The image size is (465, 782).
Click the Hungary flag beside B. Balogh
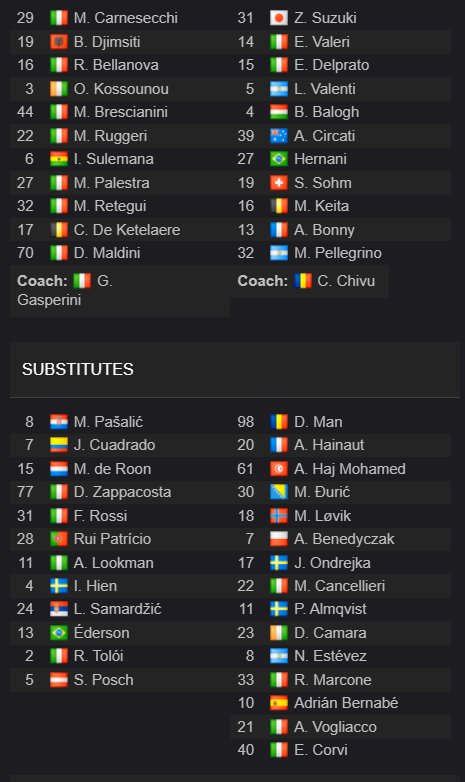click(278, 112)
